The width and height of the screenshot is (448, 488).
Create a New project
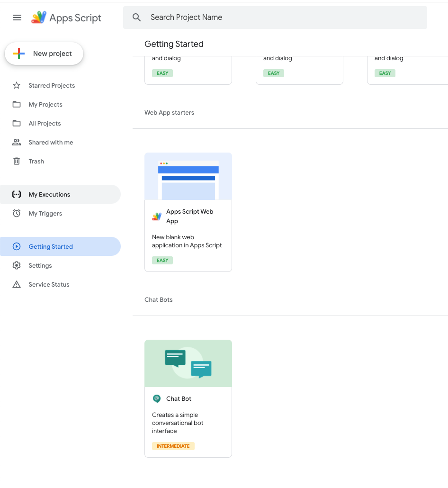pos(44,54)
